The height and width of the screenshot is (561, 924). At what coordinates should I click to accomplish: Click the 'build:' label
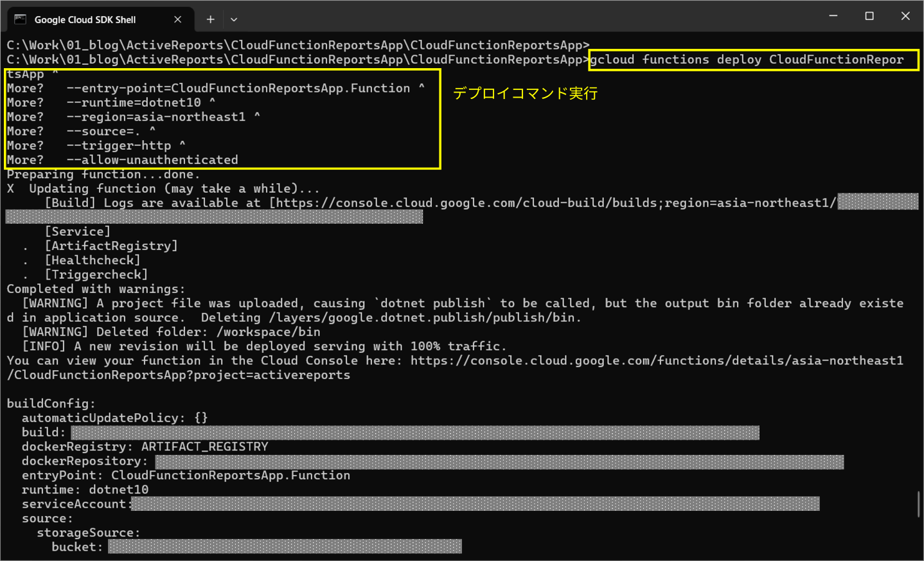[x=44, y=432]
